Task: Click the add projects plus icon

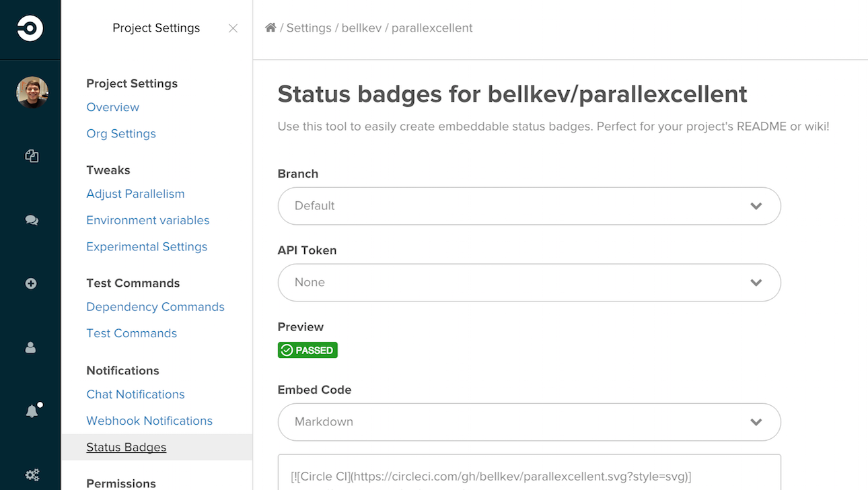Action: (x=31, y=284)
